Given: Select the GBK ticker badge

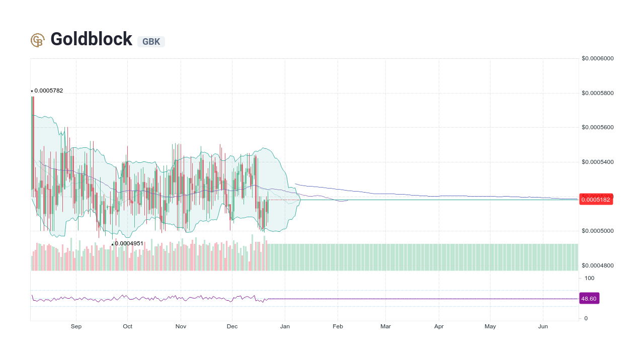Looking at the screenshot, I should tap(151, 42).
